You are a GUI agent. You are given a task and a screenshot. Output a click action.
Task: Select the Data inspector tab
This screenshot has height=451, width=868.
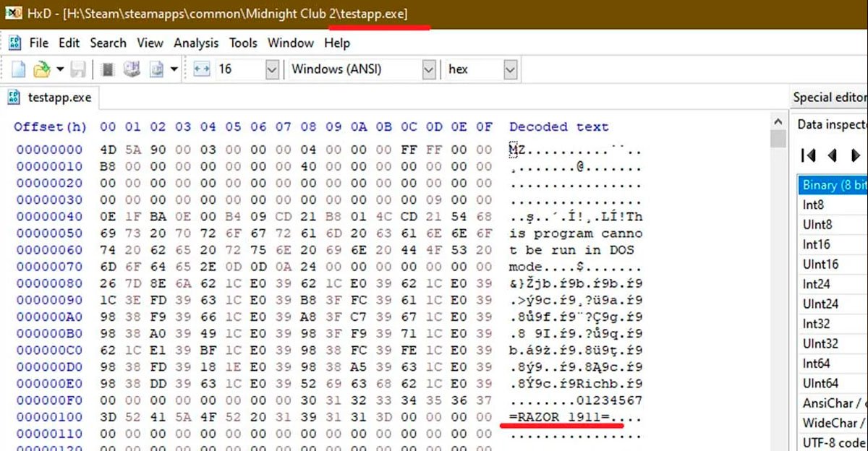[x=830, y=124]
